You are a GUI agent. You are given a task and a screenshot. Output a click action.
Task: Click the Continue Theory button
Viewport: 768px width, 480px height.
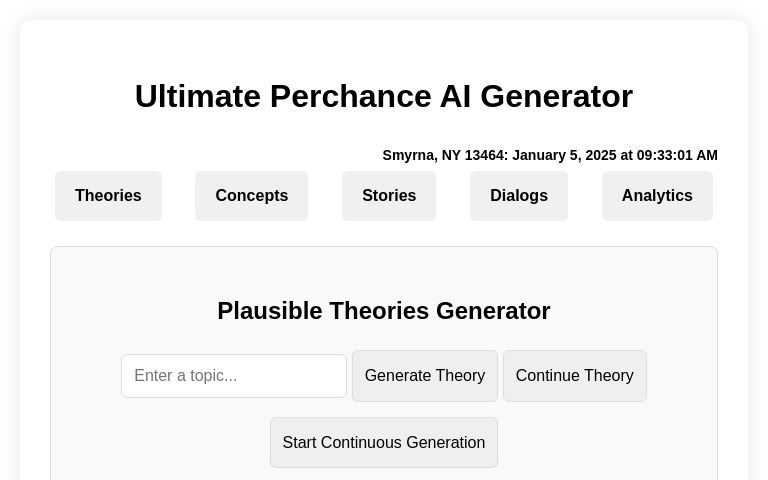(x=574, y=376)
